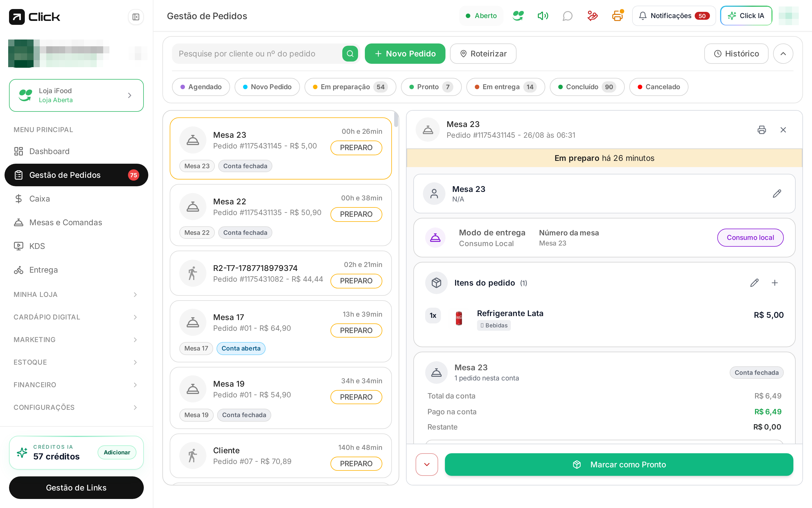Expand MINHA LOJA section
The height and width of the screenshot is (508, 812).
[x=76, y=295]
